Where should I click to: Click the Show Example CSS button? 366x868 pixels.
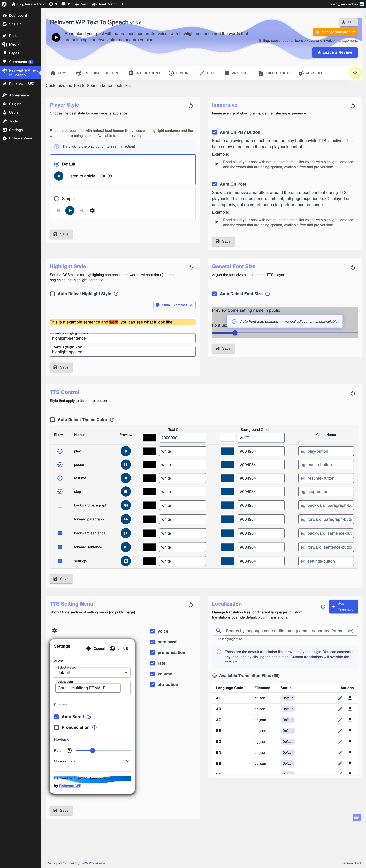coord(174,305)
